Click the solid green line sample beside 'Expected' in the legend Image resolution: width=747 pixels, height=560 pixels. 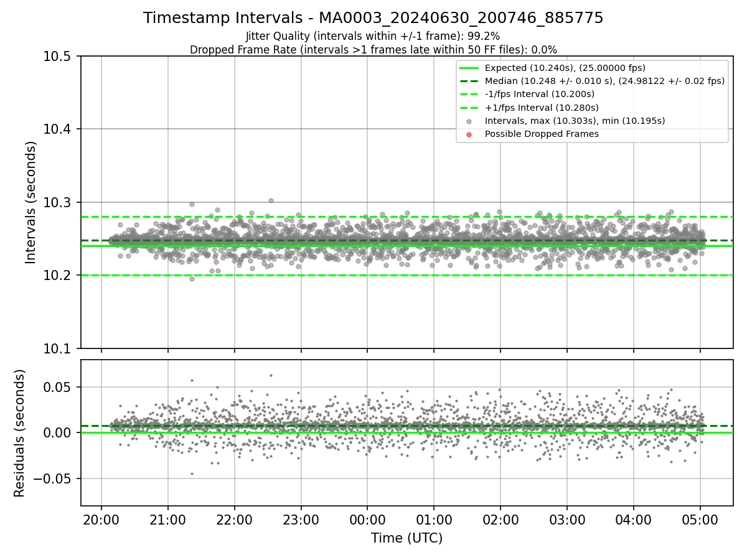tap(469, 68)
